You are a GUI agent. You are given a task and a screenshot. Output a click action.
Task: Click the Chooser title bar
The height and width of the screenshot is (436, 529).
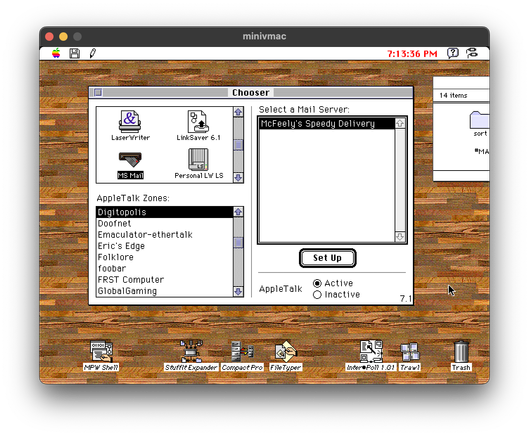point(251,92)
